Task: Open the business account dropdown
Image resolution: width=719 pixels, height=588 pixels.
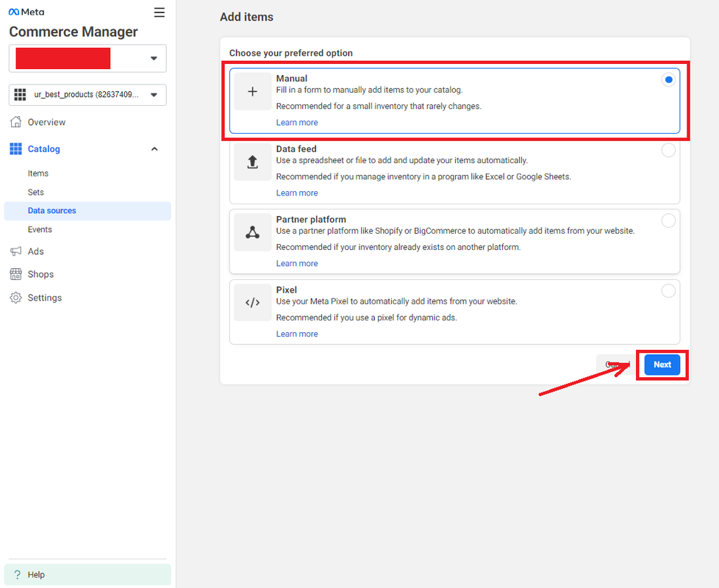Action: pos(87,58)
